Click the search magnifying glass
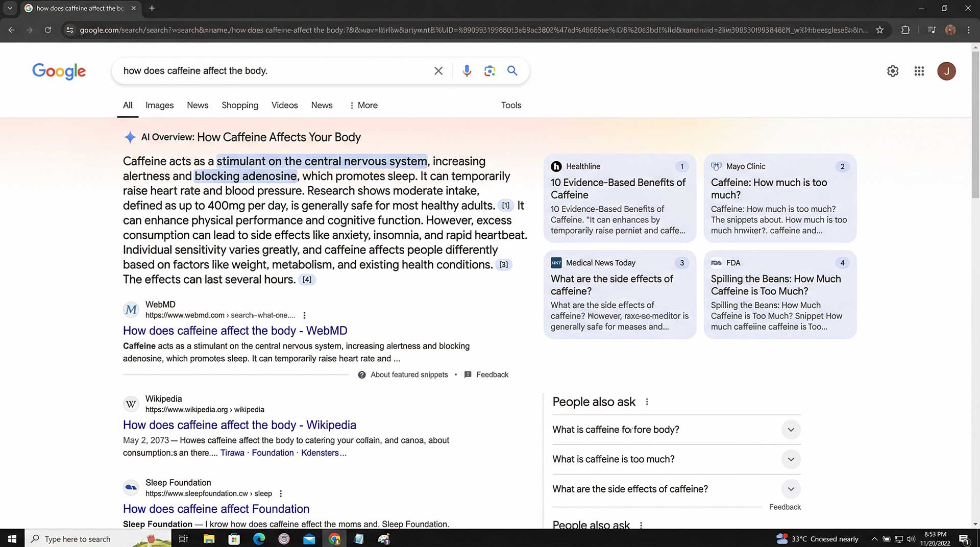The height and width of the screenshot is (547, 980). click(x=512, y=71)
